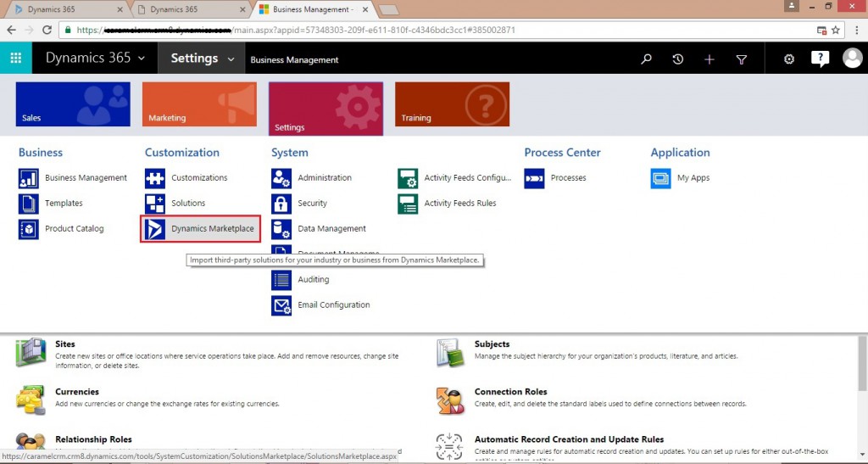
Task: Select the Settings tile
Action: coord(326,109)
